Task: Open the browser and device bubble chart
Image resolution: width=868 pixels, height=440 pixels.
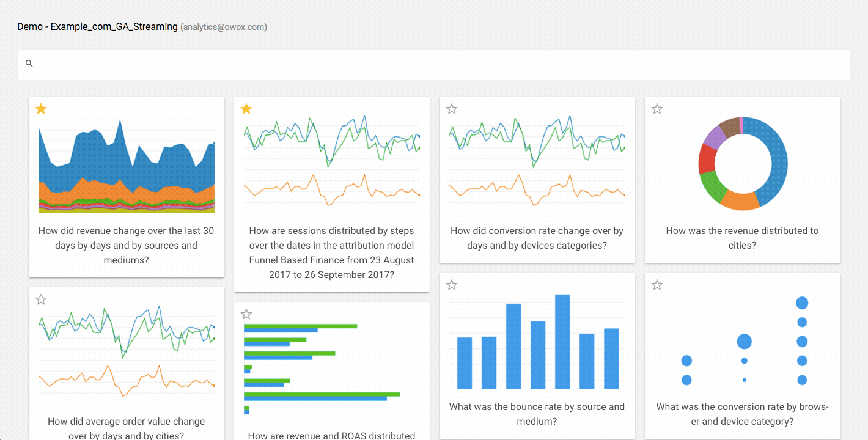Action: click(x=742, y=341)
